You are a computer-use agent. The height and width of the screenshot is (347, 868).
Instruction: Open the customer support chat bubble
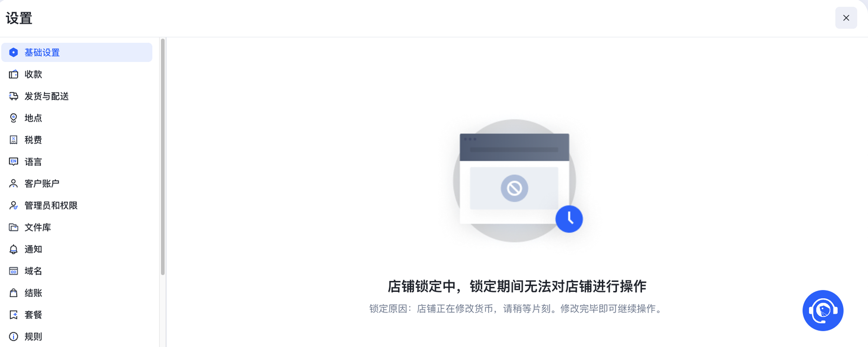[823, 310]
